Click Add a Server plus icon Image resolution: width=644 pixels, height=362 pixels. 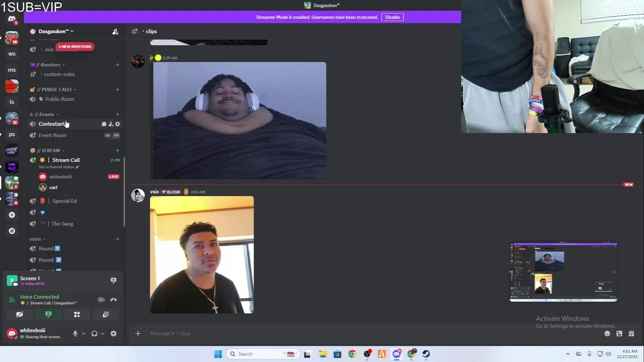tap(12, 215)
